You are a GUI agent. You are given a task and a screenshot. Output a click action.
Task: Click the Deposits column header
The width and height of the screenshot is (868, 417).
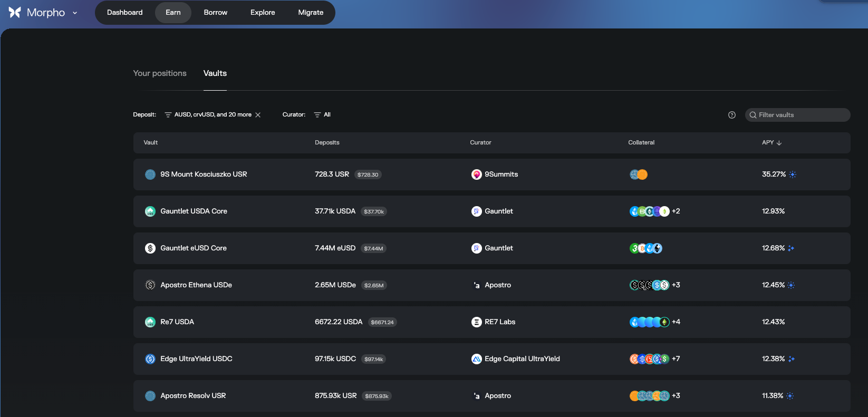pyautogui.click(x=327, y=142)
